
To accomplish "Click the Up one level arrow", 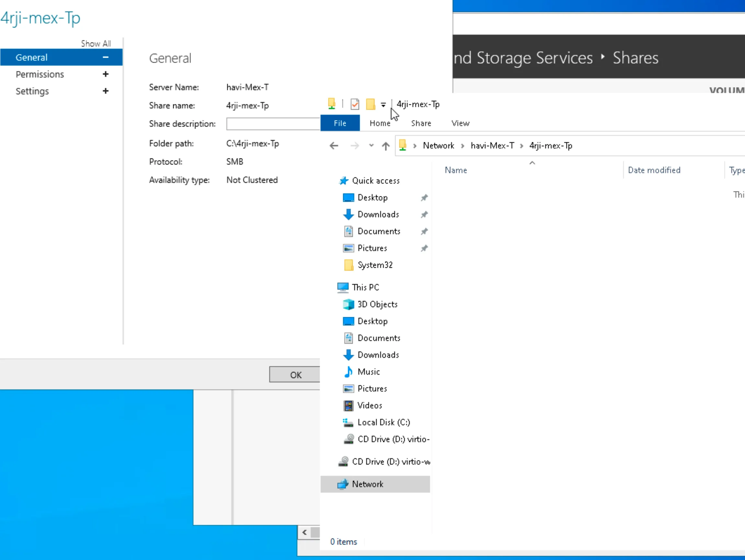I will [386, 146].
